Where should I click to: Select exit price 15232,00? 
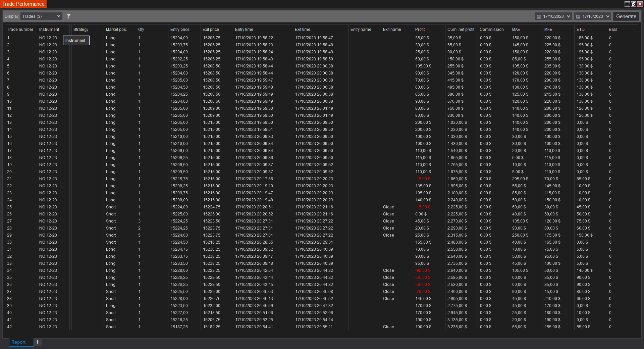pyautogui.click(x=212, y=306)
